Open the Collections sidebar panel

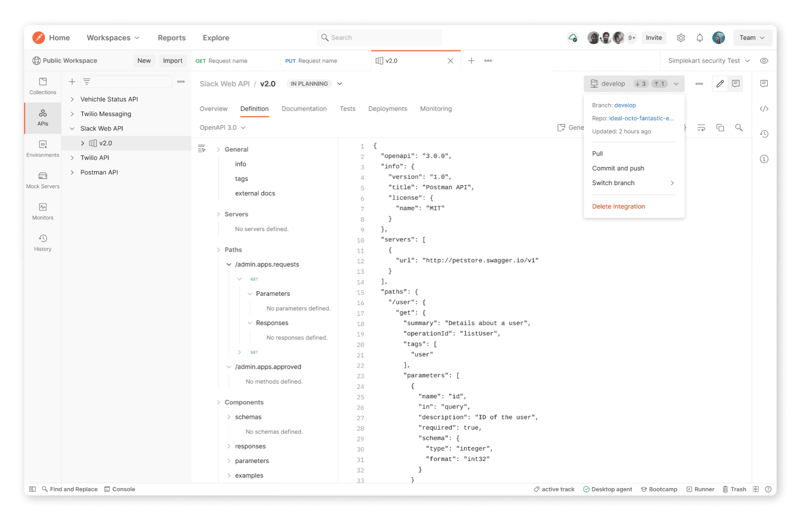(x=43, y=86)
